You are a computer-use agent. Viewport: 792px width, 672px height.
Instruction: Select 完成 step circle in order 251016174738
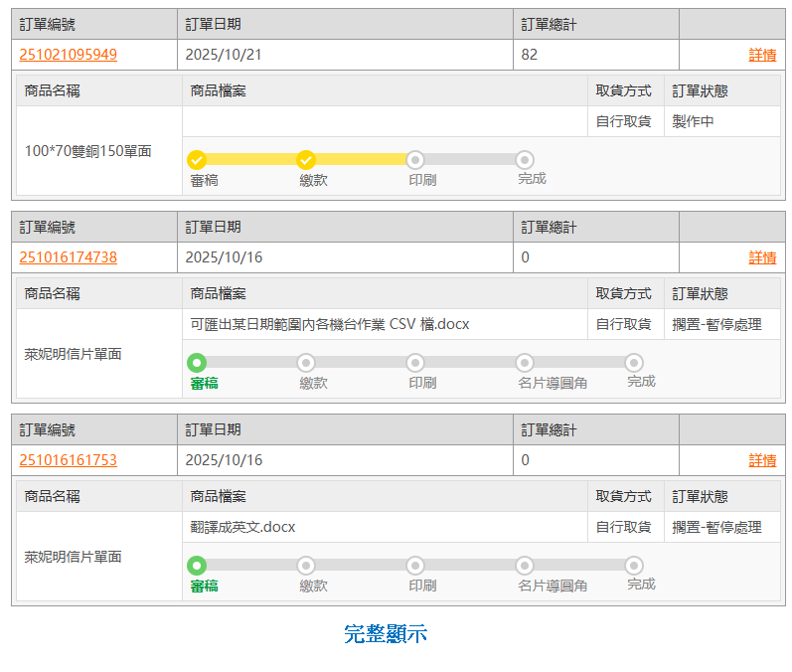click(x=634, y=363)
